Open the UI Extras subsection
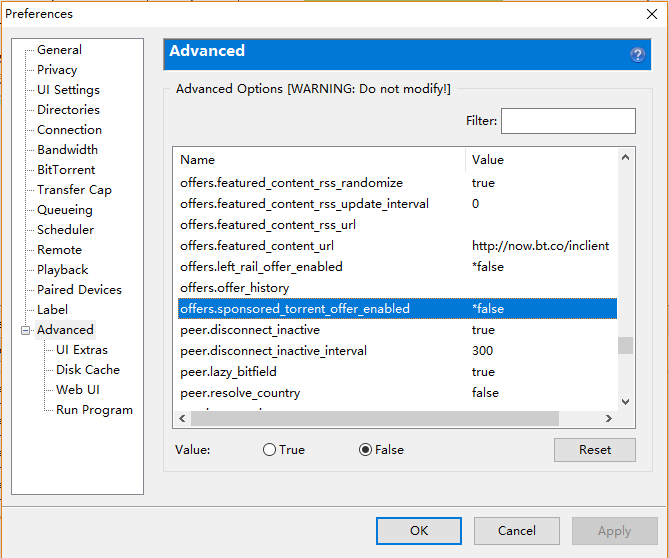Screen dimensions: 669x558 pos(81,350)
